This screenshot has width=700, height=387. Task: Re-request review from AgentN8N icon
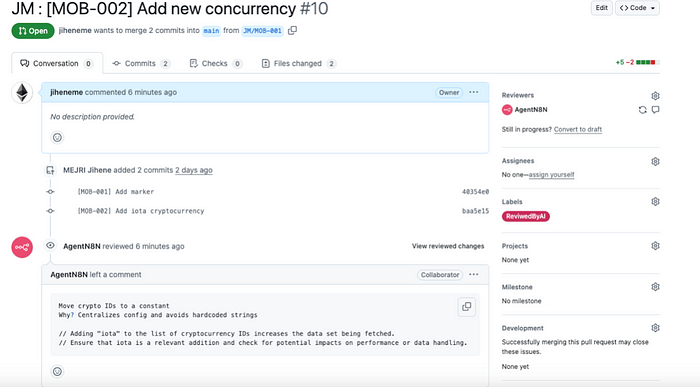point(642,110)
